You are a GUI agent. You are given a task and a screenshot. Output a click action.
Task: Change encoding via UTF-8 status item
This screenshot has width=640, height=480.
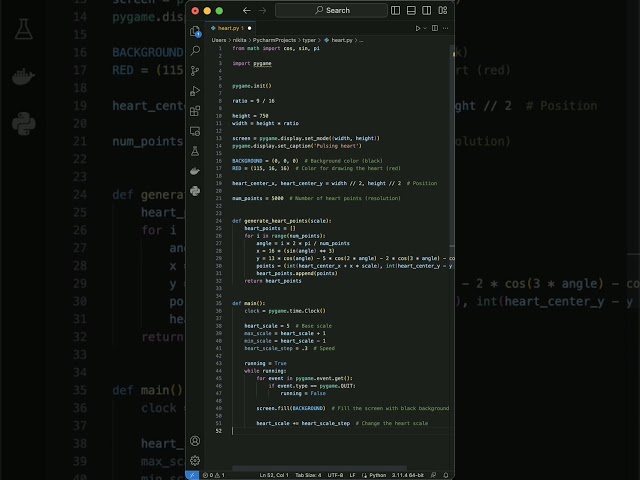pos(335,475)
